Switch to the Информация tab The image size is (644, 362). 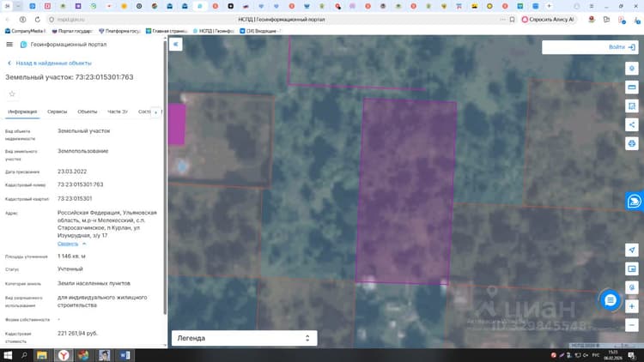pyautogui.click(x=22, y=112)
